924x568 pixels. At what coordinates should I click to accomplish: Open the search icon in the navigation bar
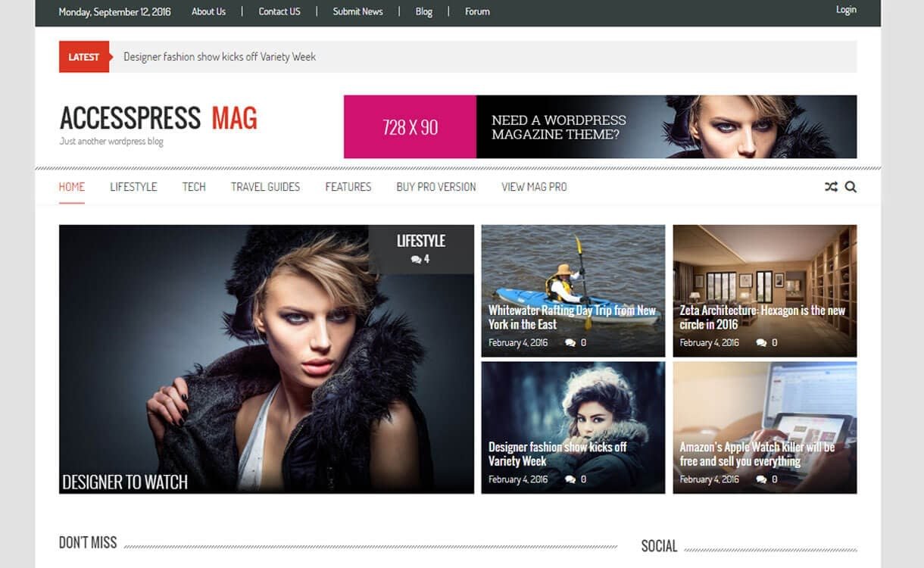851,186
